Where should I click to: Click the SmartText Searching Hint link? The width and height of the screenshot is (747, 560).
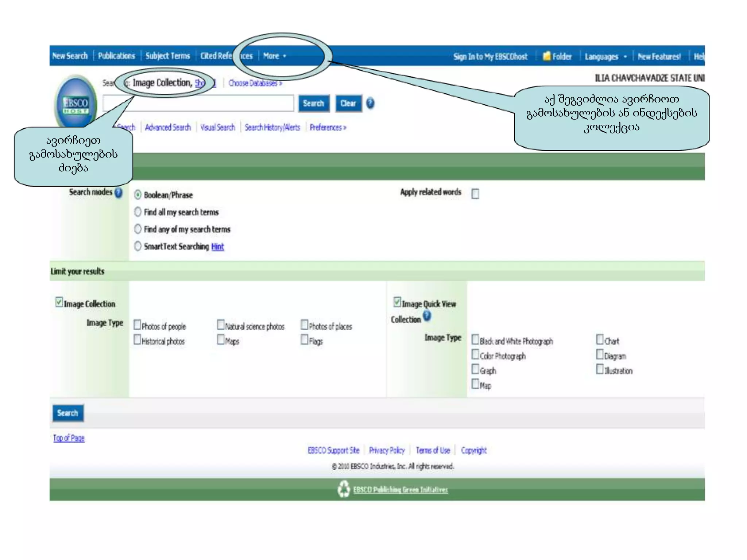pos(217,247)
